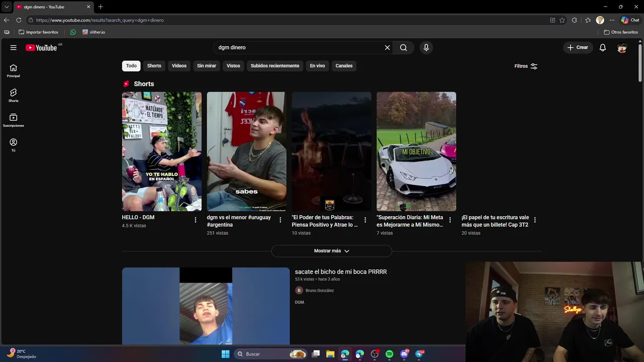Open the fire and wine glass short thumbnail
644x362 pixels.
click(332, 151)
